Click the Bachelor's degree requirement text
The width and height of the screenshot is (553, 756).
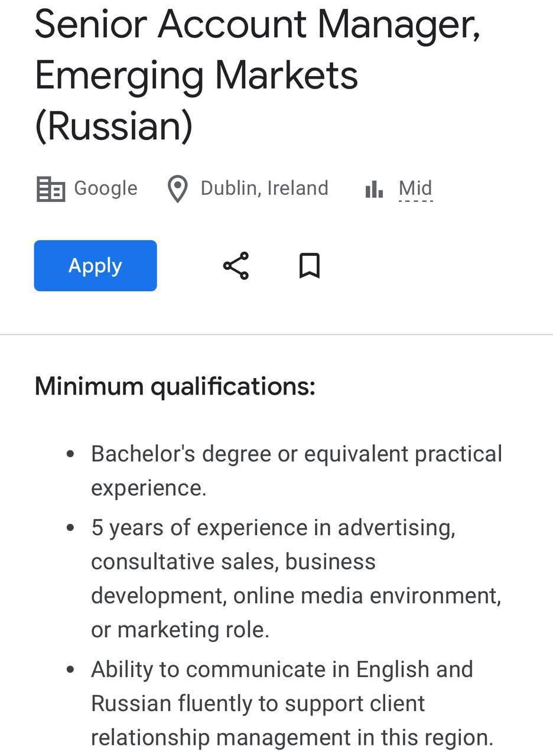(x=297, y=471)
